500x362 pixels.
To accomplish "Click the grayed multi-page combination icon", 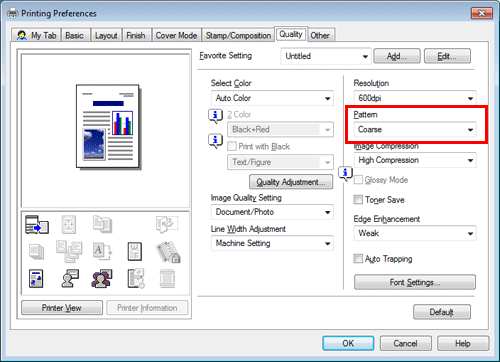I will [x=69, y=251].
